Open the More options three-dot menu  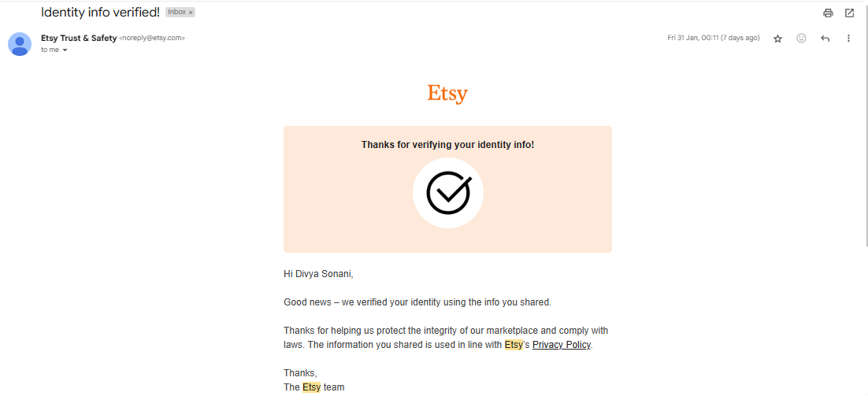click(848, 39)
